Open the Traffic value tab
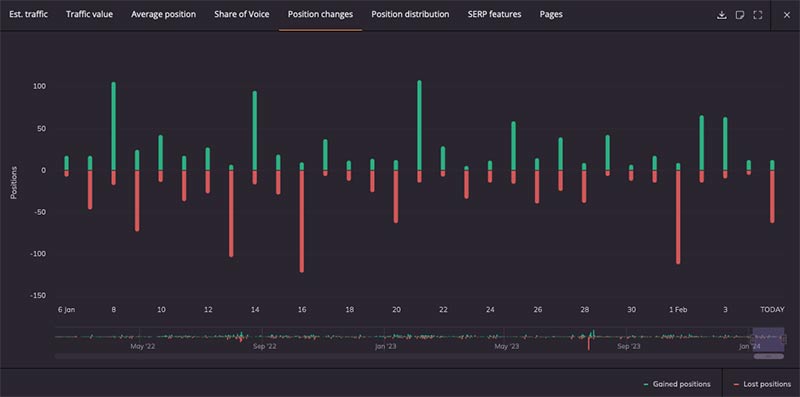This screenshot has height=397, width=800. [89, 14]
